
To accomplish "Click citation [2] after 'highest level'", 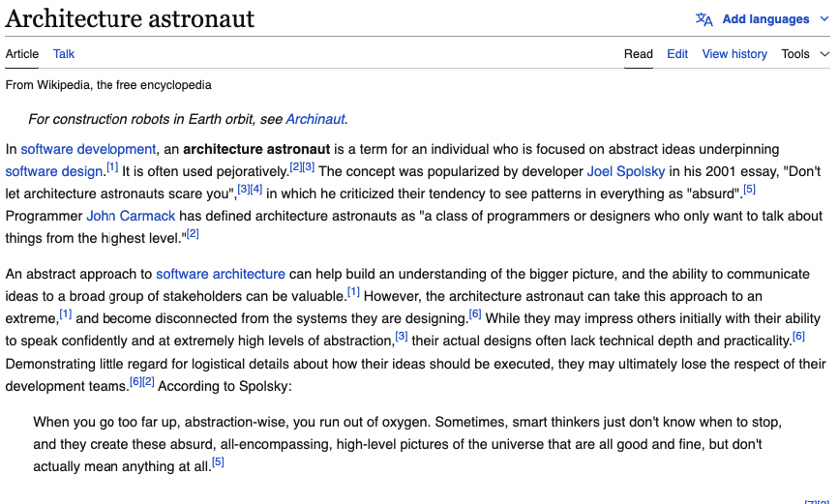I will coord(193,233).
